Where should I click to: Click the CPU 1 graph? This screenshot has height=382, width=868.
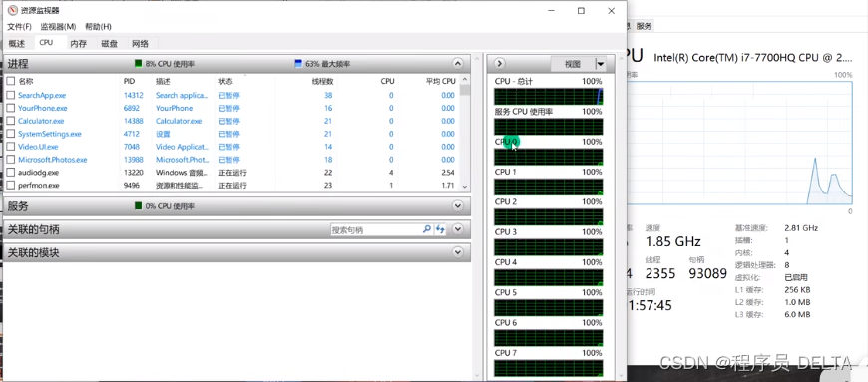pyautogui.click(x=548, y=188)
